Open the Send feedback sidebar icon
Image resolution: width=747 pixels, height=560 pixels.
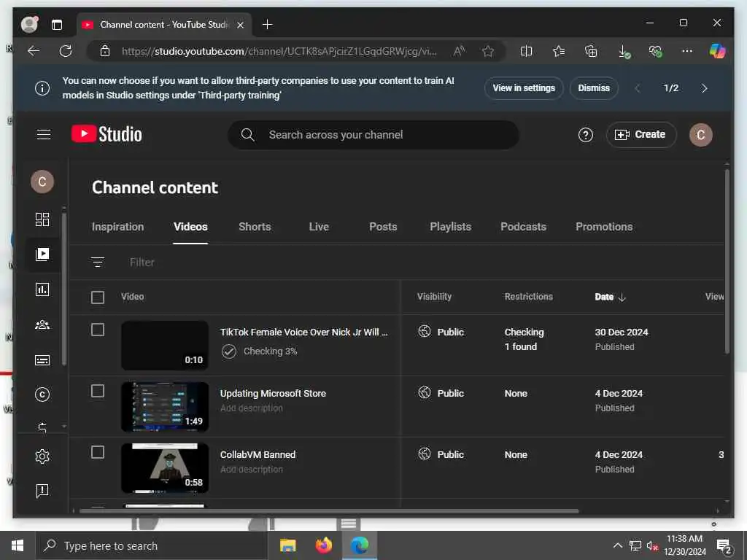42,491
